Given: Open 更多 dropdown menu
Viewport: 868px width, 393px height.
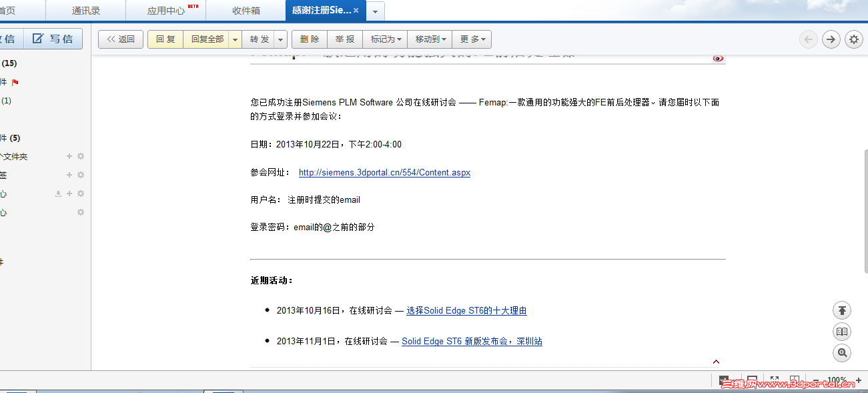Looking at the screenshot, I should click(472, 39).
